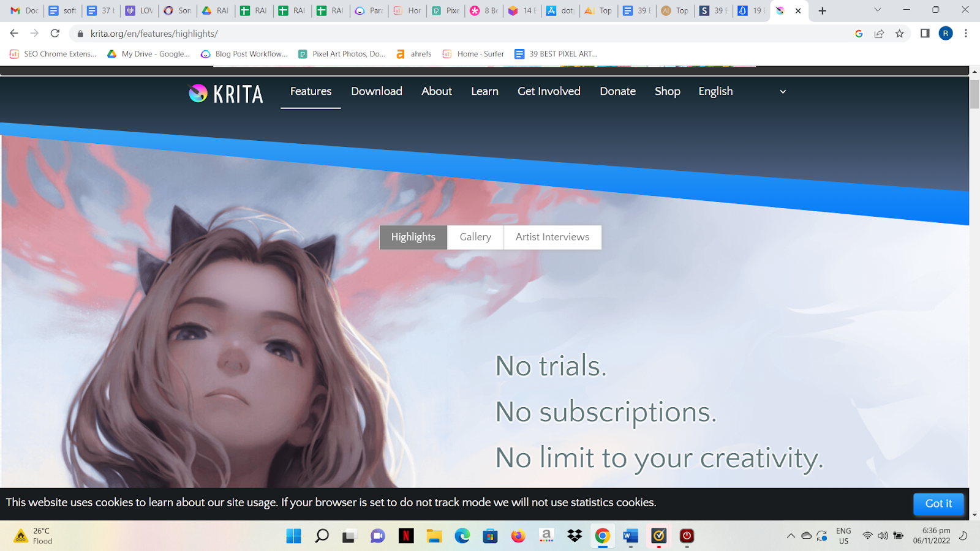Expand the language dropdown next to English
The width and height of the screenshot is (980, 551).
pos(783,92)
